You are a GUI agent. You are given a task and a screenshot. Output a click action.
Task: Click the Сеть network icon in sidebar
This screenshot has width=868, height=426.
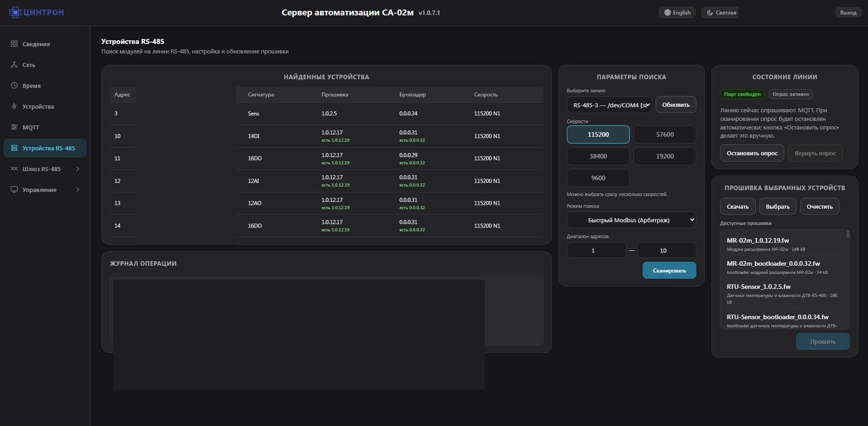coord(14,65)
